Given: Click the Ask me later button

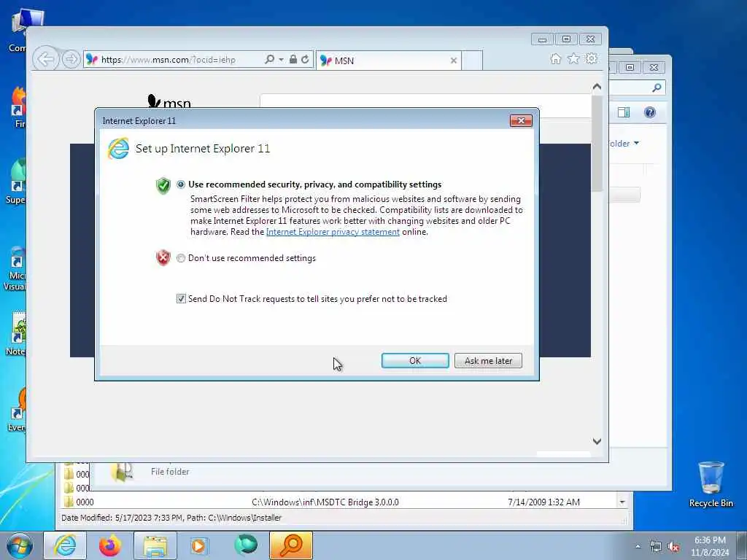Looking at the screenshot, I should [488, 360].
